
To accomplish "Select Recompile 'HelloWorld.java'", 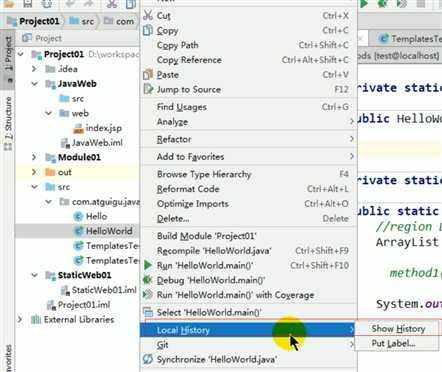I will 249,251.
